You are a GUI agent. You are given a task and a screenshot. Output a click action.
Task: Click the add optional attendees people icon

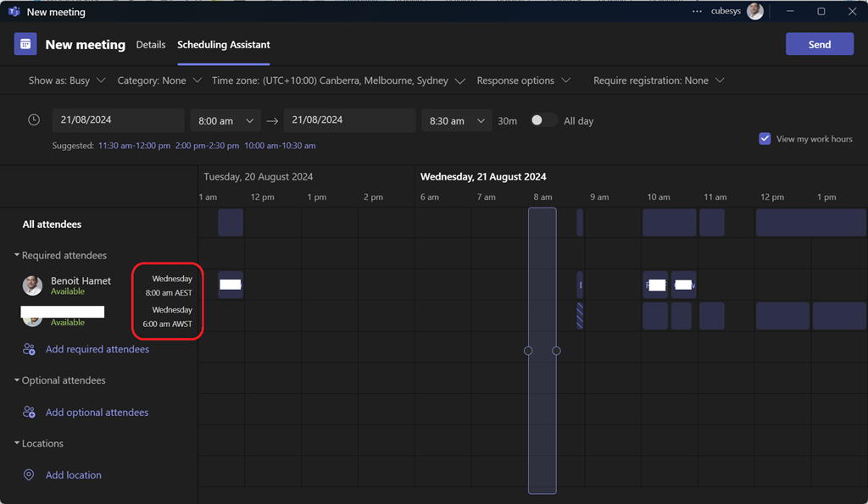point(29,413)
